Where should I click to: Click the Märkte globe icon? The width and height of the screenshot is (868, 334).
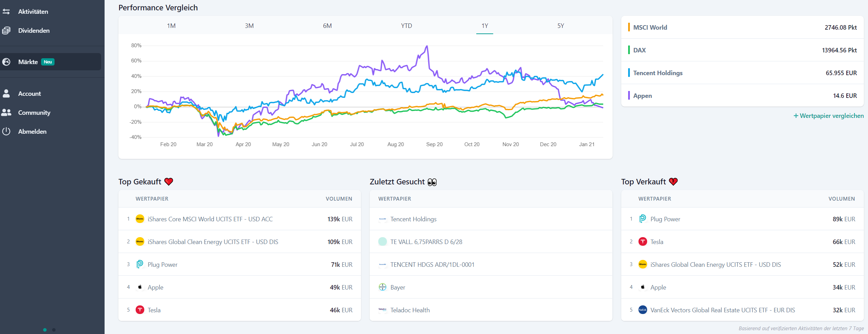pyautogui.click(x=6, y=62)
